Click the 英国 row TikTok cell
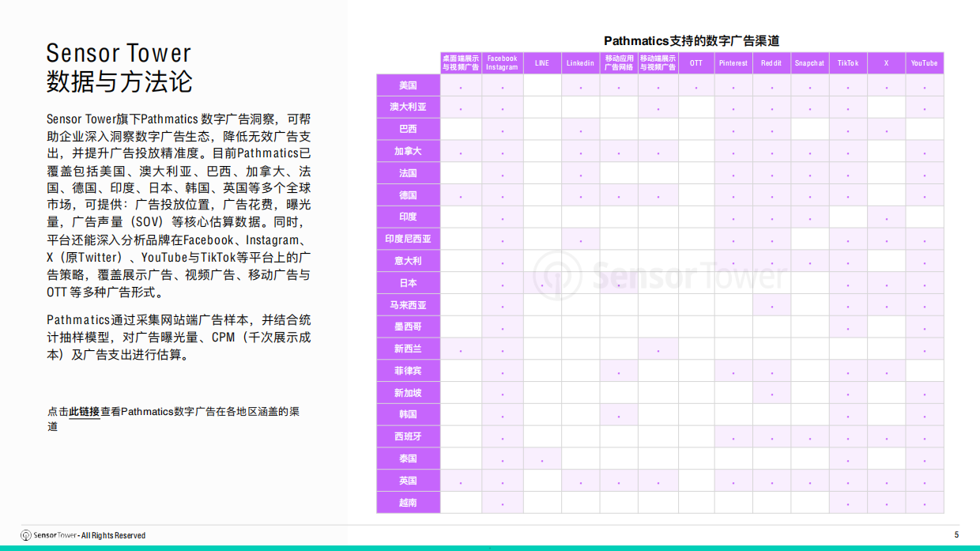The height and width of the screenshot is (551, 980). tap(848, 481)
